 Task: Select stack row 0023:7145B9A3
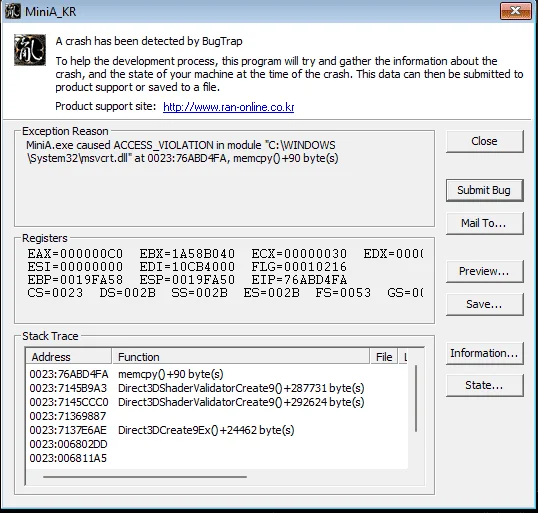click(218, 388)
